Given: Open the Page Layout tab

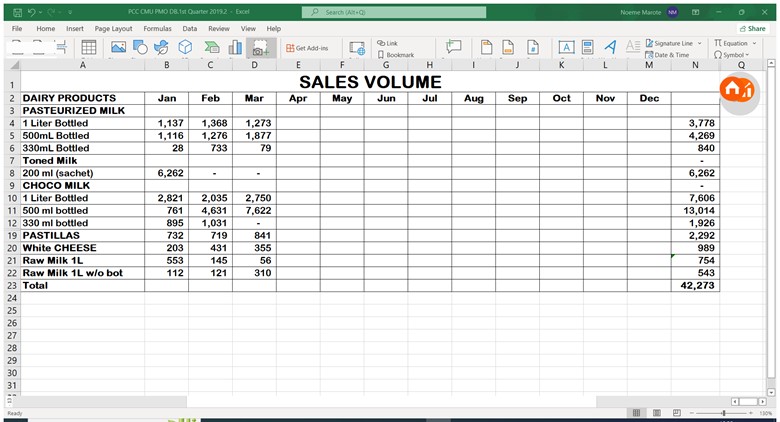Looking at the screenshot, I should click(113, 29).
